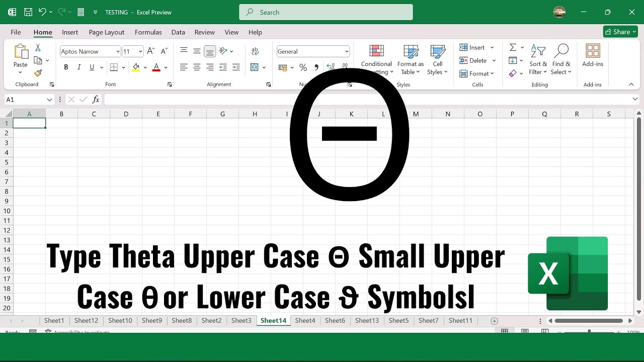Switch to the Insert ribbon tab
This screenshot has width=644, height=362.
(70, 32)
